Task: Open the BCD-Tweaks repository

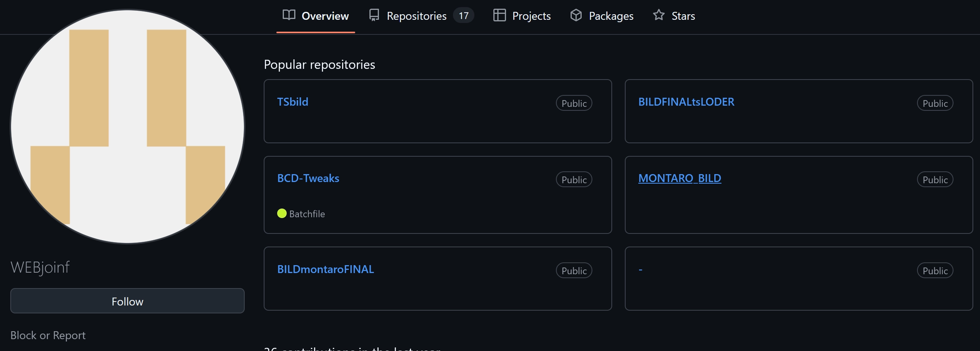Action: click(308, 178)
